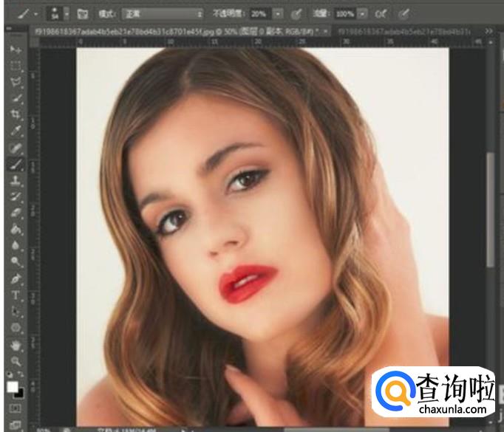Select the Crop tool
Image resolution: width=504 pixels, height=432 pixels.
[16, 114]
